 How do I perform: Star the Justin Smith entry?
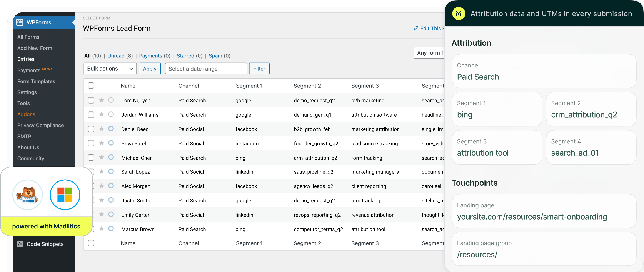pos(102,200)
